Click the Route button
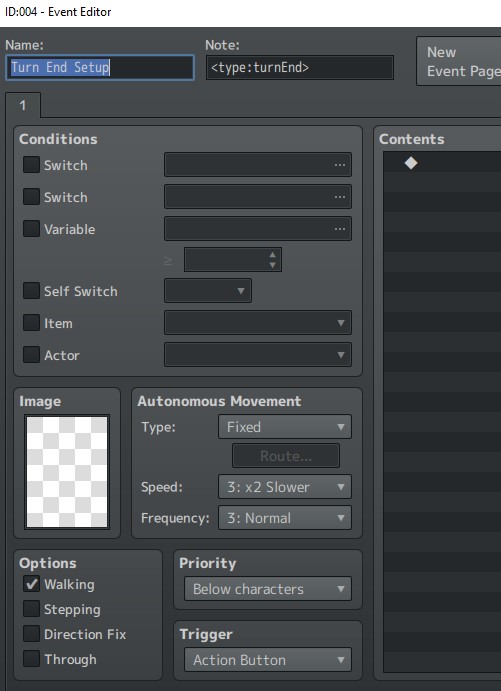This screenshot has height=691, width=501. tap(286, 456)
